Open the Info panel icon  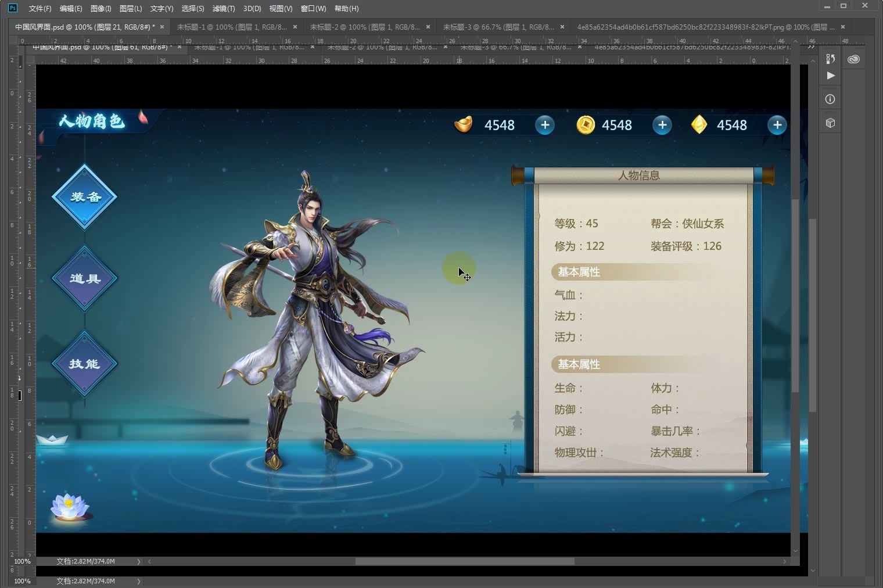pos(830,99)
